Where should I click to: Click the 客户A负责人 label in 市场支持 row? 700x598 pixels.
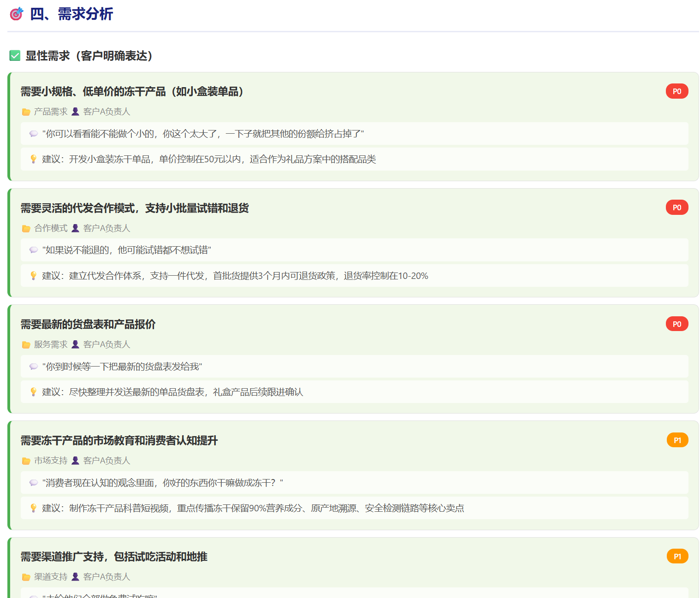click(107, 461)
